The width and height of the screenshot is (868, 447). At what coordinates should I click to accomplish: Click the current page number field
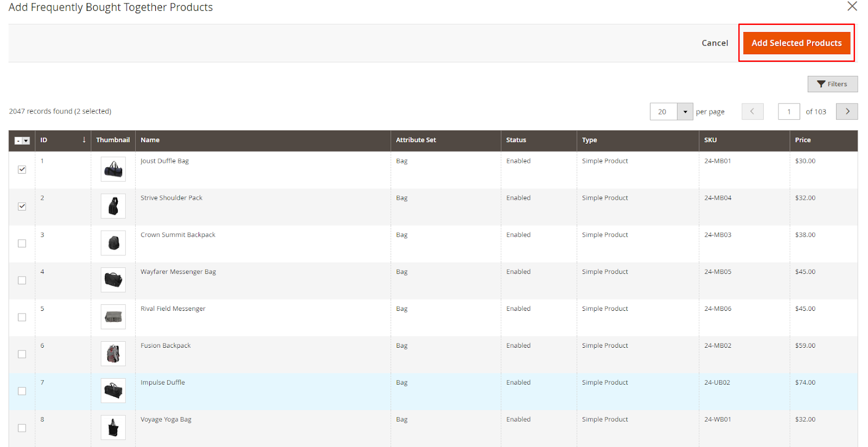point(789,112)
